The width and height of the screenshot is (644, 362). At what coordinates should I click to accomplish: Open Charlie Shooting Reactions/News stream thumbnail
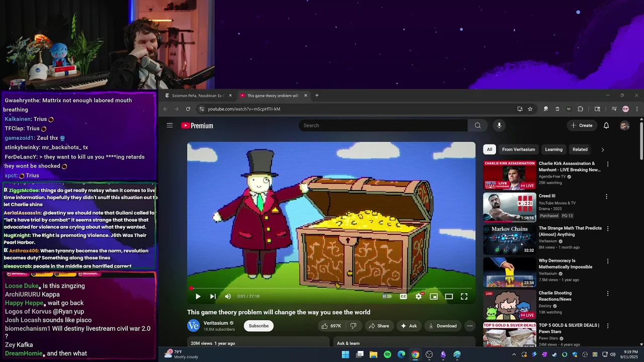[x=510, y=305]
